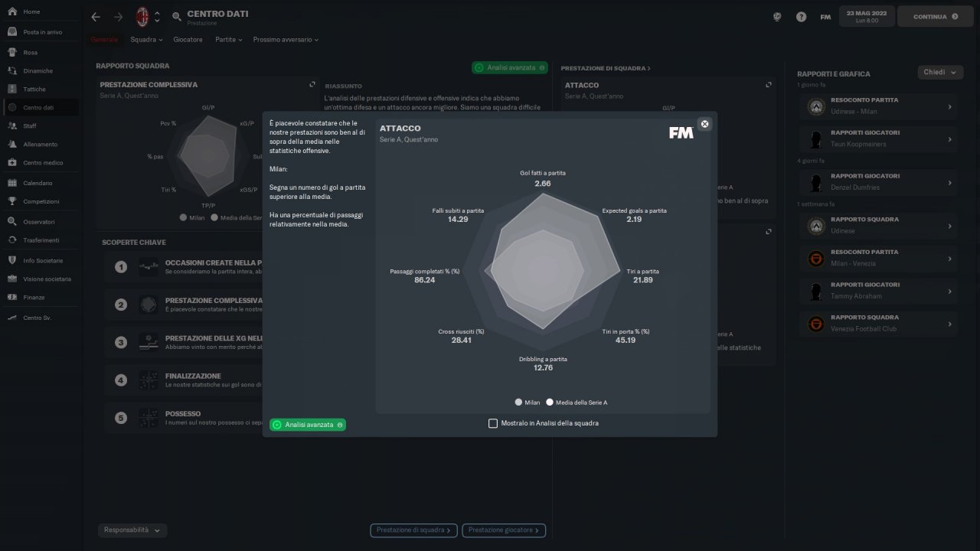Viewport: 980px width, 551px height.
Task: Toggle Analisi avanzata in Rapporto squadra
Action: click(510, 67)
